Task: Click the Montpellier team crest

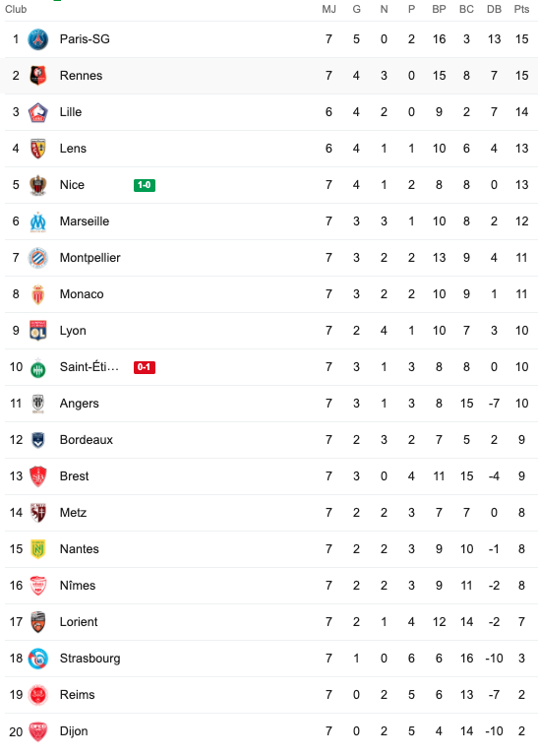Action: (38, 258)
